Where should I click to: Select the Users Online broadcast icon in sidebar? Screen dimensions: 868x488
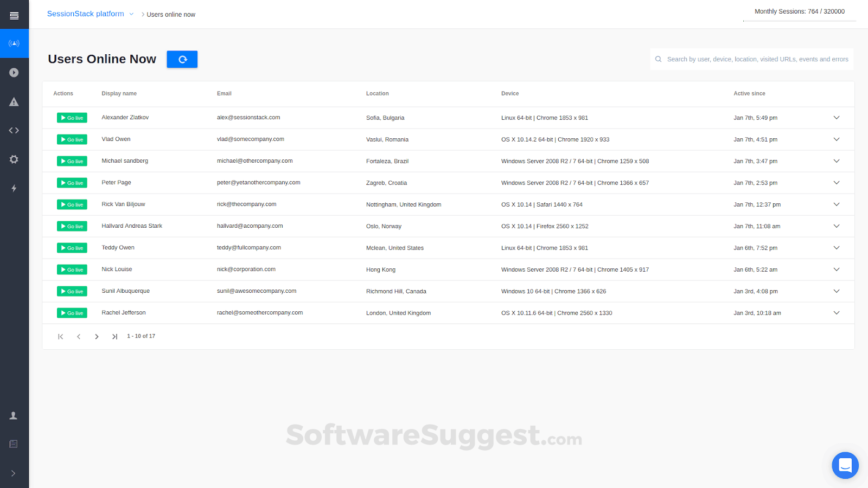(x=14, y=43)
